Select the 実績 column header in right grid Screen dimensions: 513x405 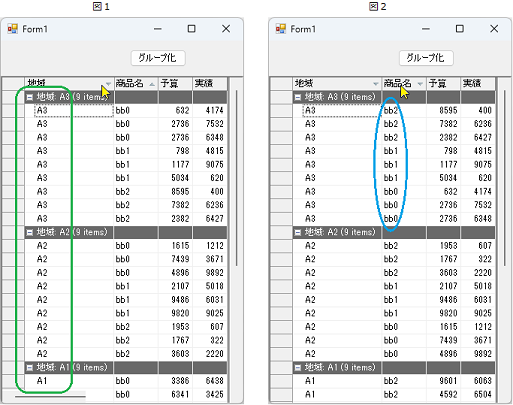[478, 83]
